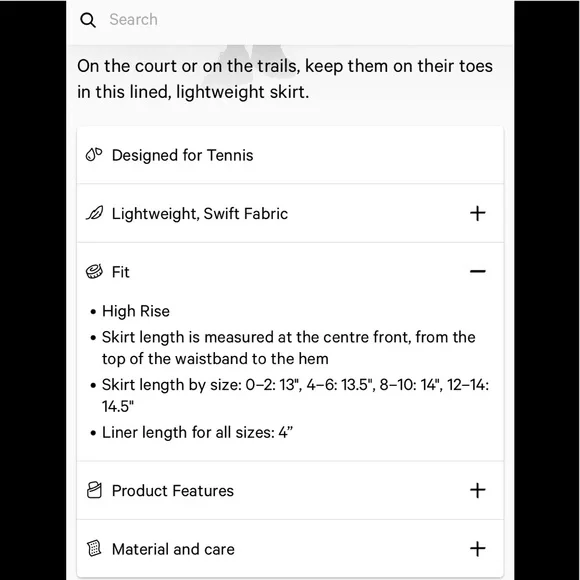Select the Designed for Tennis row label
The image size is (580, 580).
click(x=182, y=155)
